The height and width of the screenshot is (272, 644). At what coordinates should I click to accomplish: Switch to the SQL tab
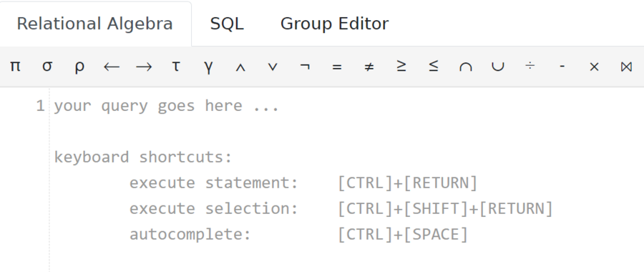(227, 24)
